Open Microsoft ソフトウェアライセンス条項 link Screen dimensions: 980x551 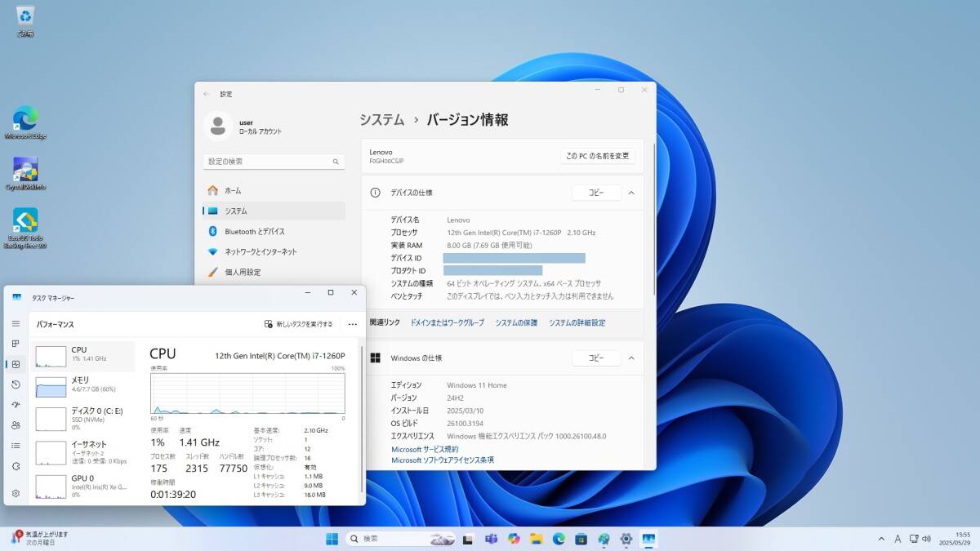[x=443, y=460]
